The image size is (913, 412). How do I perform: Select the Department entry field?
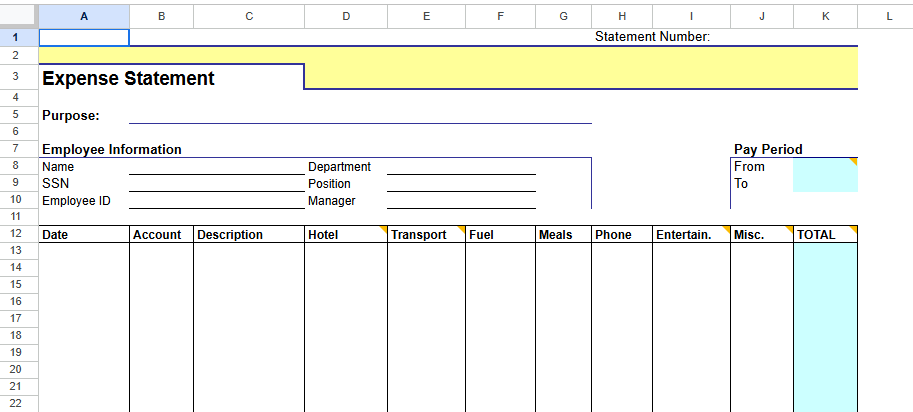pos(461,167)
